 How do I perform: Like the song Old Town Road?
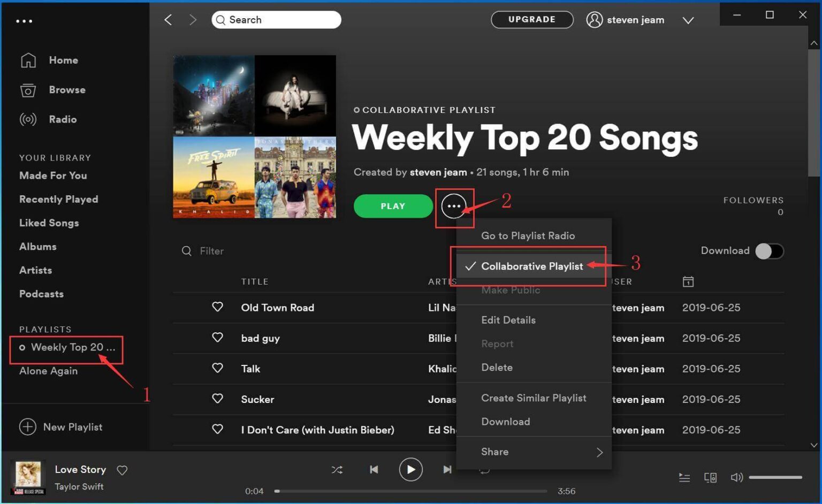pyautogui.click(x=217, y=307)
